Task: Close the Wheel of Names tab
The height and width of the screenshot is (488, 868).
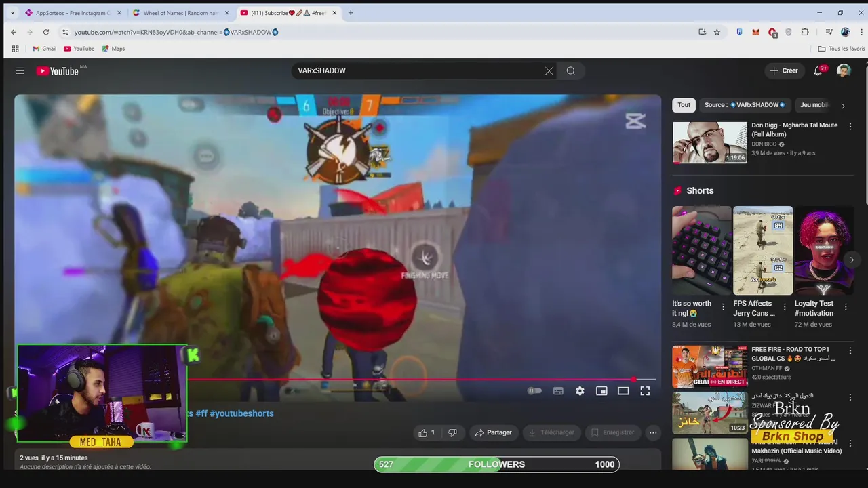Action: 226,13
